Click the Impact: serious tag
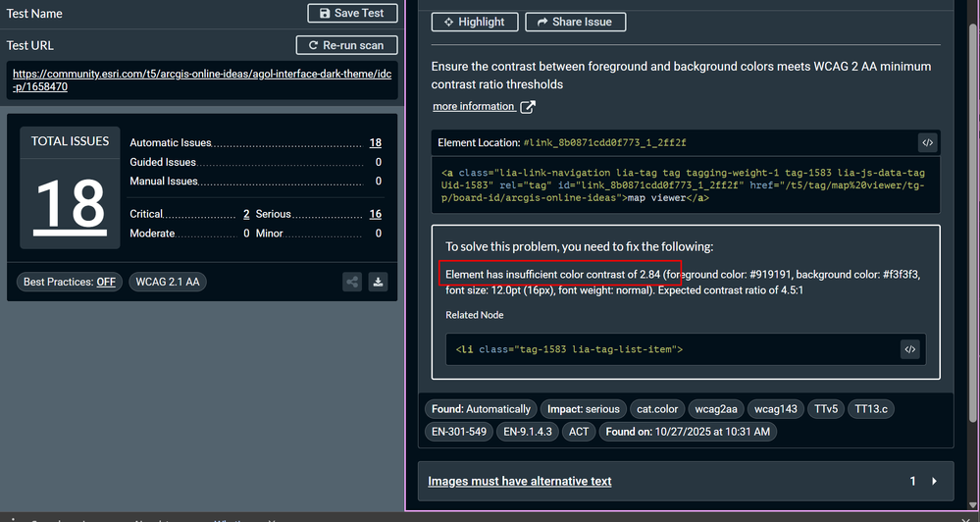Viewport: 980px width, 522px height. pyautogui.click(x=583, y=409)
